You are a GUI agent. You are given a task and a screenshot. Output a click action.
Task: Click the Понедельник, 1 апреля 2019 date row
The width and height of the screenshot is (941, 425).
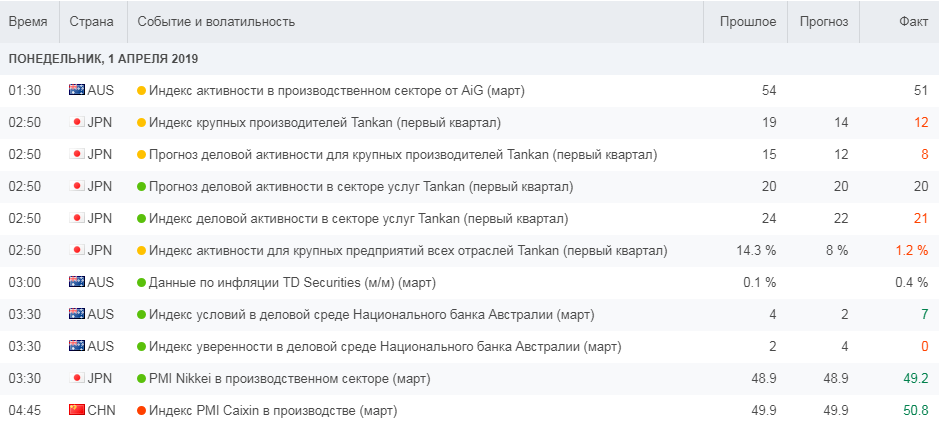coord(103,59)
